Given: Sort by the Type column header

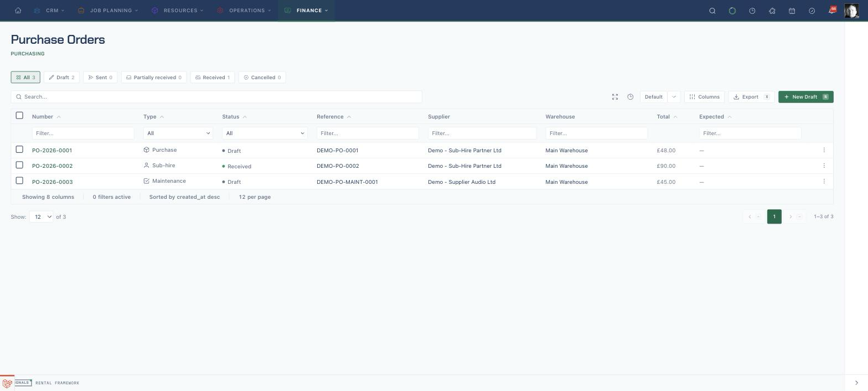Looking at the screenshot, I should click(153, 117).
